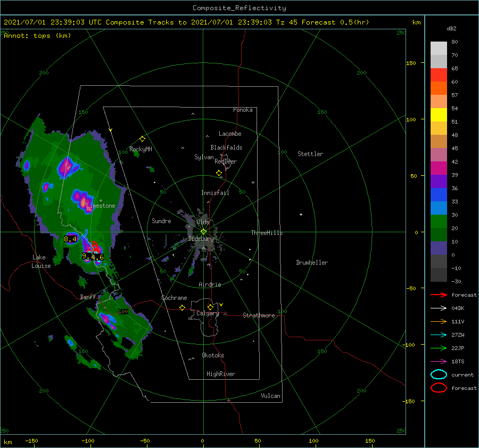479x448 pixels.
Task: Click the yellow diamond marker near RedDeer
Action: tap(219, 173)
